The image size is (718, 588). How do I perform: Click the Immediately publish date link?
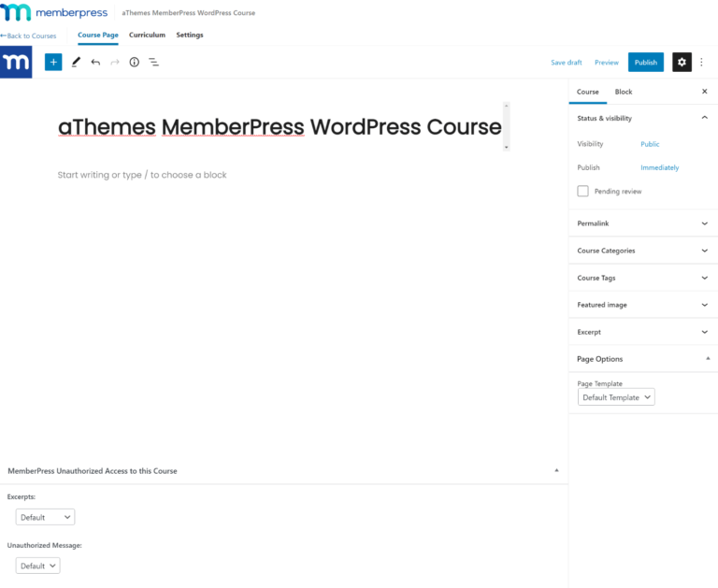coord(659,167)
